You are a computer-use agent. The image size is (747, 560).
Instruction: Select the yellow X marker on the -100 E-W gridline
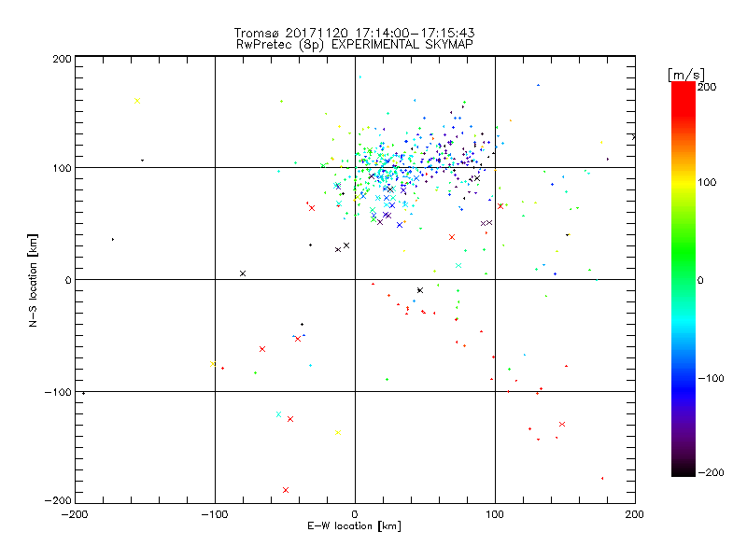coord(213,364)
